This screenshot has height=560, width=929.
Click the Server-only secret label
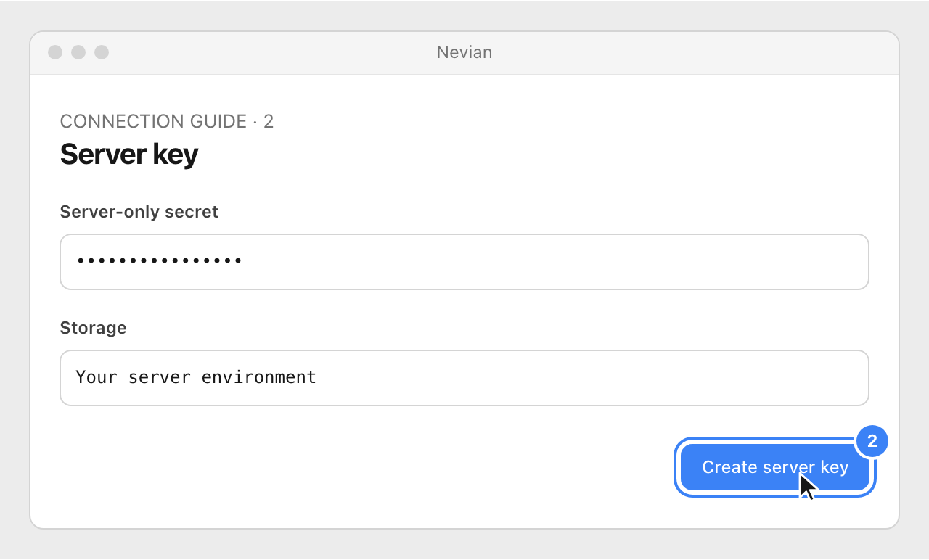coord(139,211)
